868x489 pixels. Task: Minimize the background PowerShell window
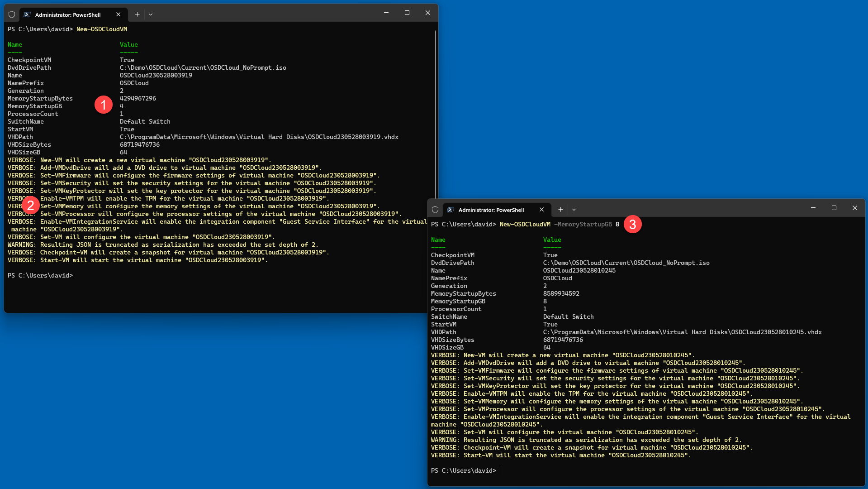tap(386, 13)
